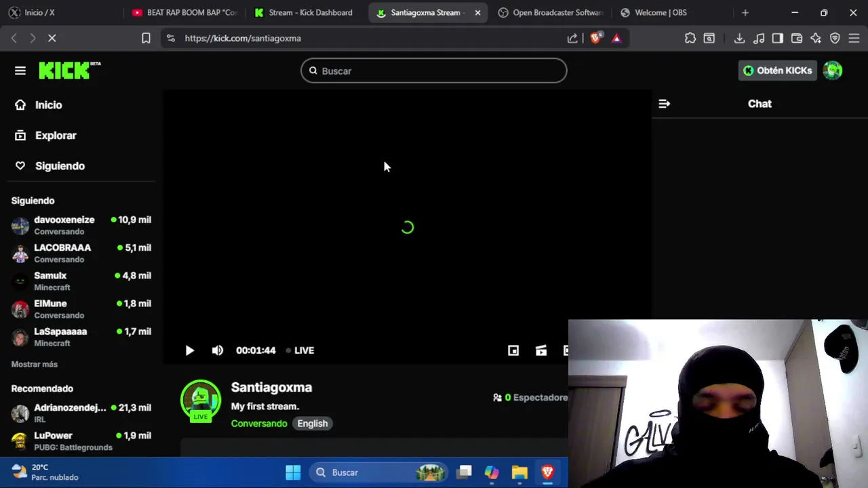Viewport: 868px width, 488px height.
Task: Open the weather widget 20°C
Action: [x=46, y=472]
